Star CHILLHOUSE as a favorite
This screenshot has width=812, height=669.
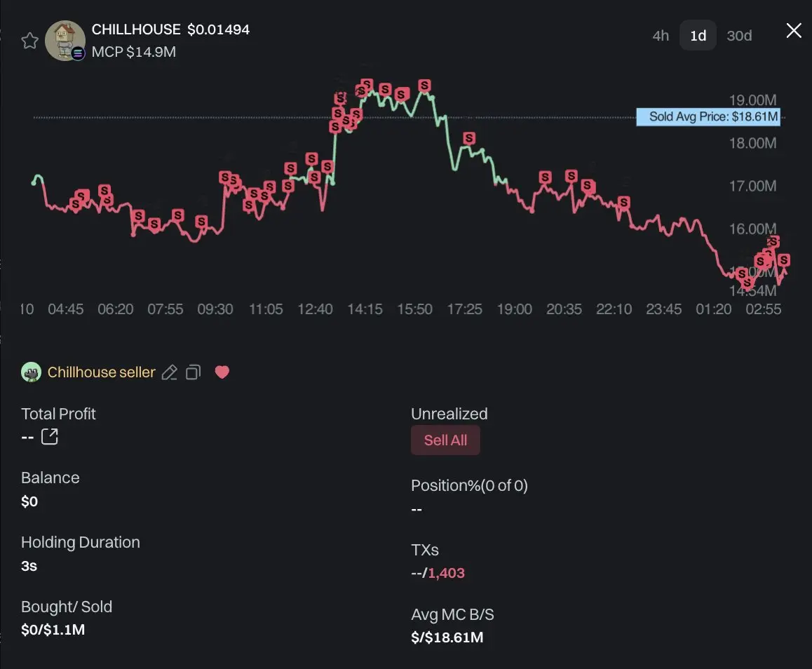(x=29, y=41)
